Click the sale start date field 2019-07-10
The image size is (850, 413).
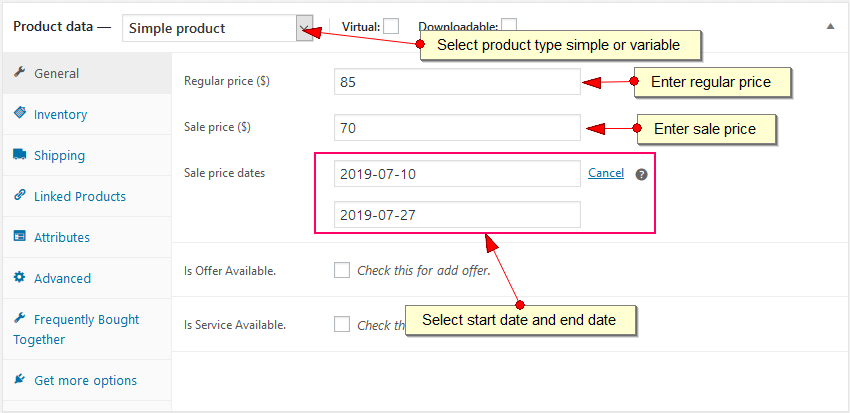pos(457,174)
